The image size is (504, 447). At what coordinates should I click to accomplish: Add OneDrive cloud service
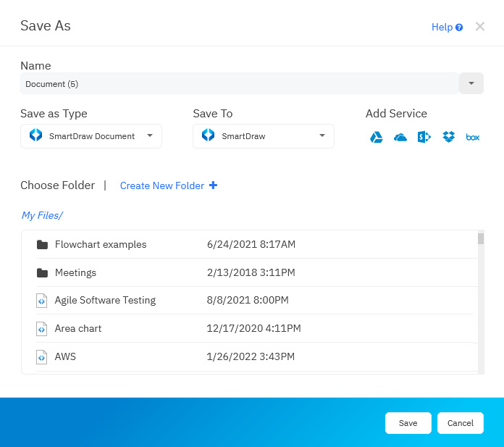[400, 137]
